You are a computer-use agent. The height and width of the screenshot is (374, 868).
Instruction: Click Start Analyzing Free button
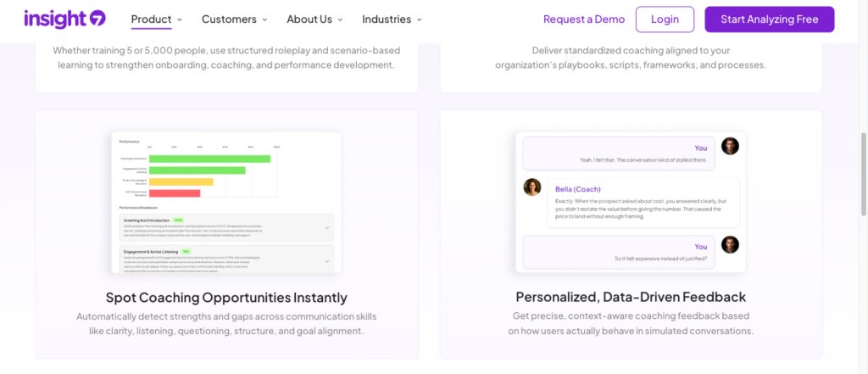[x=769, y=19]
